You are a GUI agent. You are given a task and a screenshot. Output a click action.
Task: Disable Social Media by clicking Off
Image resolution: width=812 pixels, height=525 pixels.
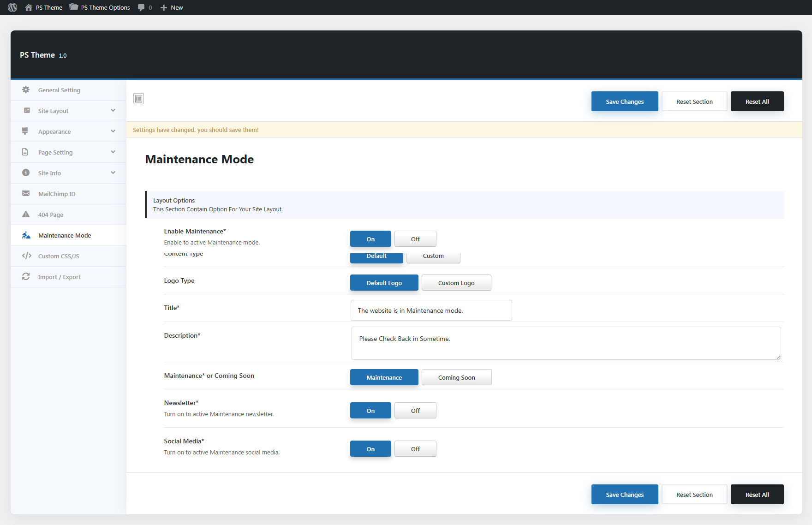(x=415, y=449)
